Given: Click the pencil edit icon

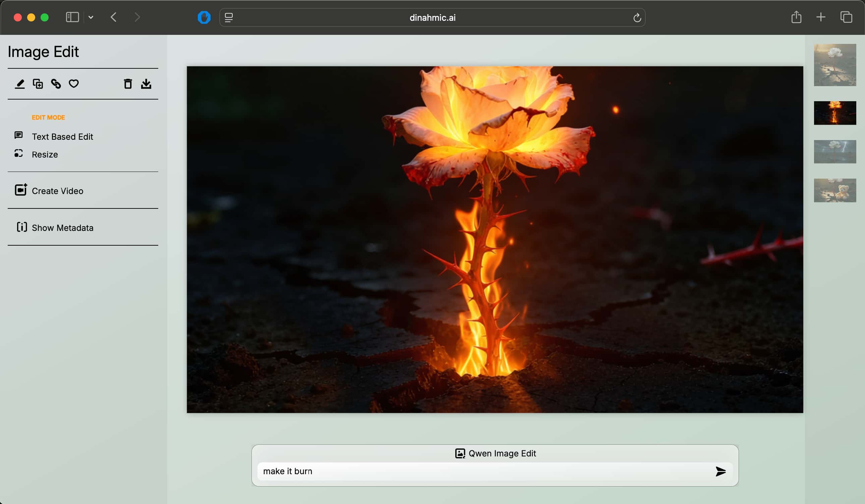Looking at the screenshot, I should [x=19, y=84].
